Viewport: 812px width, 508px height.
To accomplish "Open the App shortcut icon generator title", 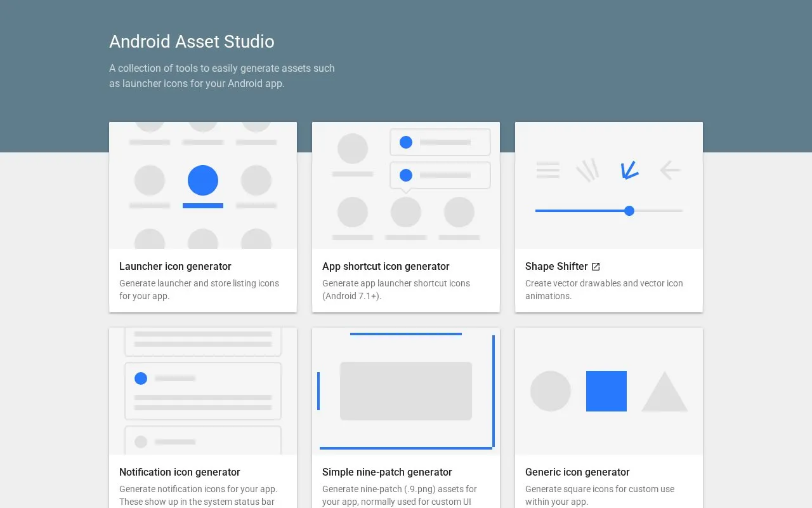I will coord(386,267).
